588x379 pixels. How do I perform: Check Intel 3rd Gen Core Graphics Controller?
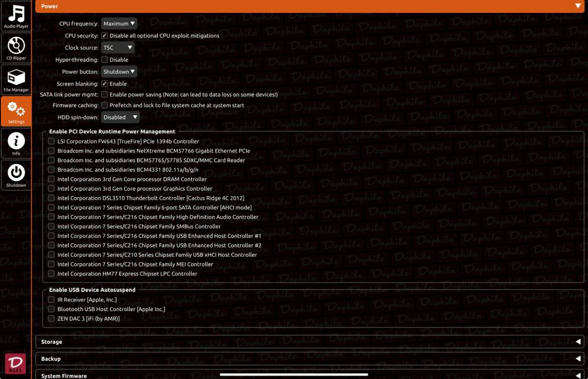click(51, 189)
